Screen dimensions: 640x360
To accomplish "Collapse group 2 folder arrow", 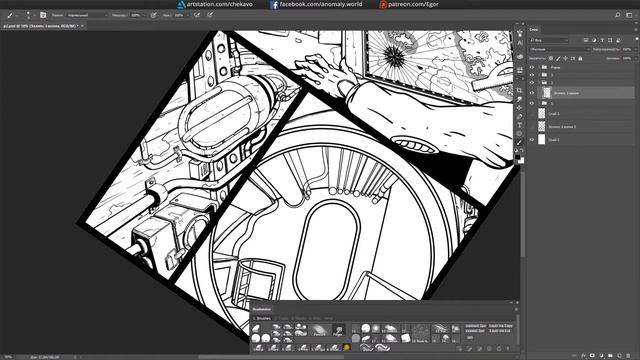I will 539,82.
